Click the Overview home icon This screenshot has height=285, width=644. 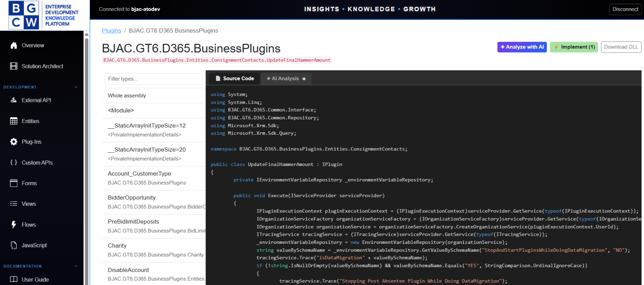point(14,45)
